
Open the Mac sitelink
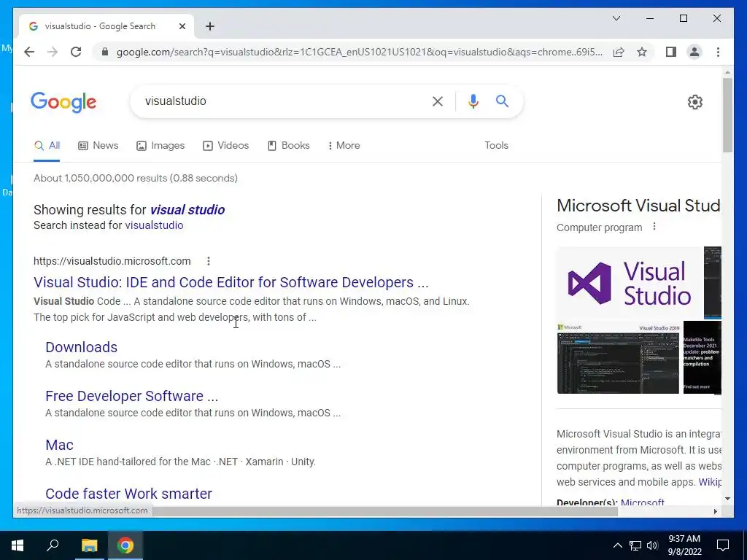point(59,445)
